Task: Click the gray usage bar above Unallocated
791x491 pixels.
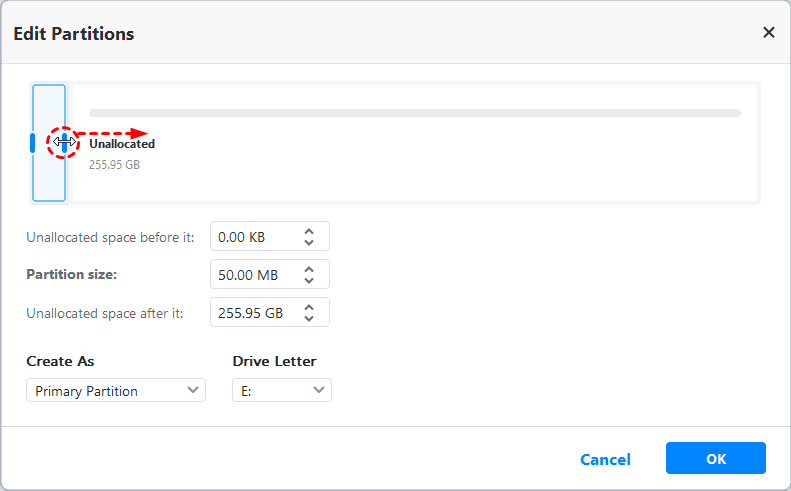Action: [414, 113]
